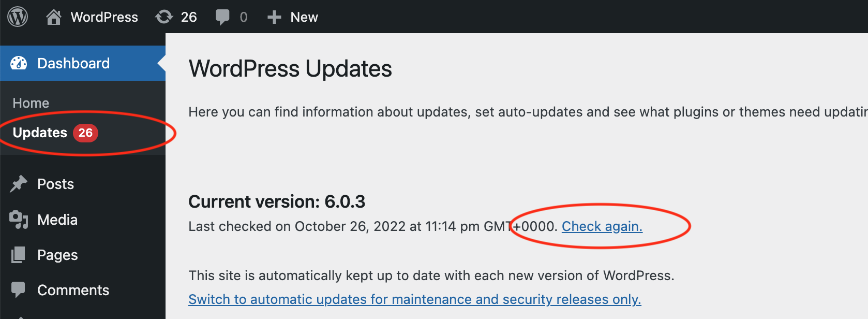
Task: Click the Comments bubble sidebar icon
Action: 19,289
